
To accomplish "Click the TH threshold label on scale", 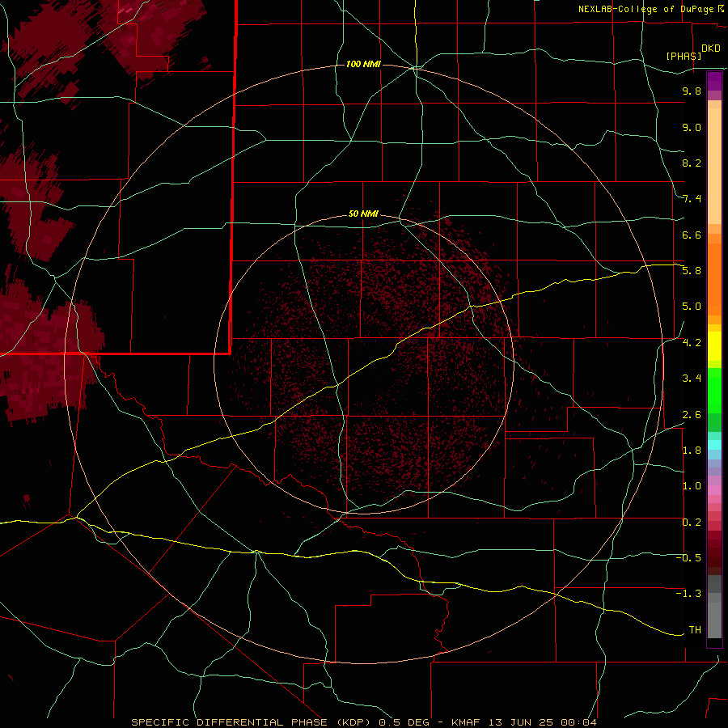I will pos(695,630).
